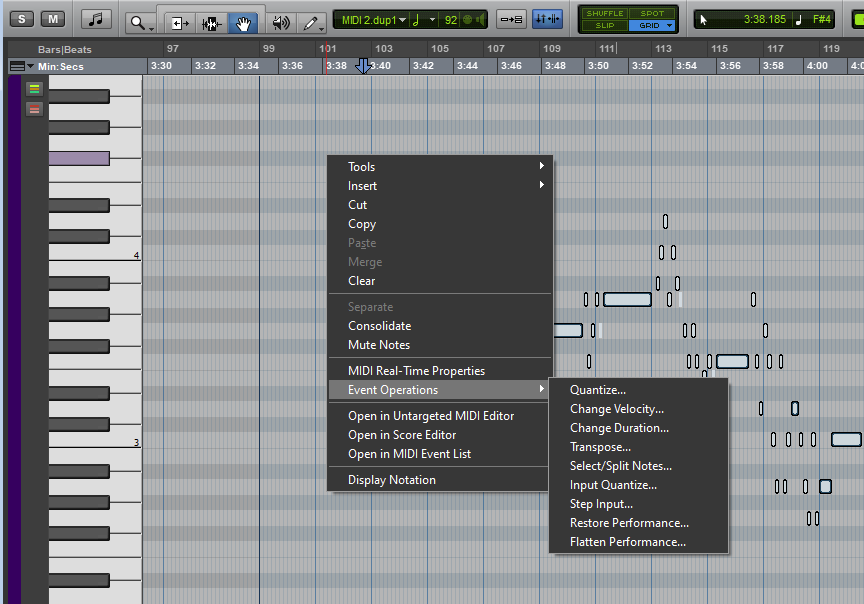The height and width of the screenshot is (604, 864).
Task: Open the Quantize... dialog
Action: pyautogui.click(x=639, y=390)
